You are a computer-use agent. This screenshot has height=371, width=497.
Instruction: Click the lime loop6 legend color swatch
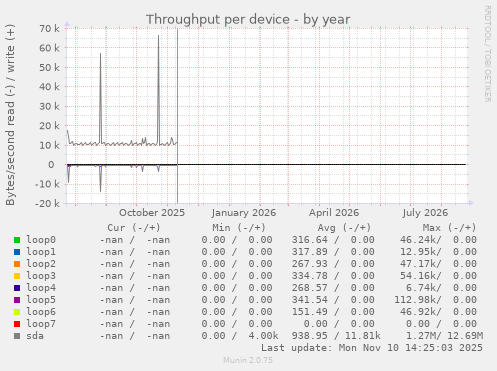click(x=17, y=312)
